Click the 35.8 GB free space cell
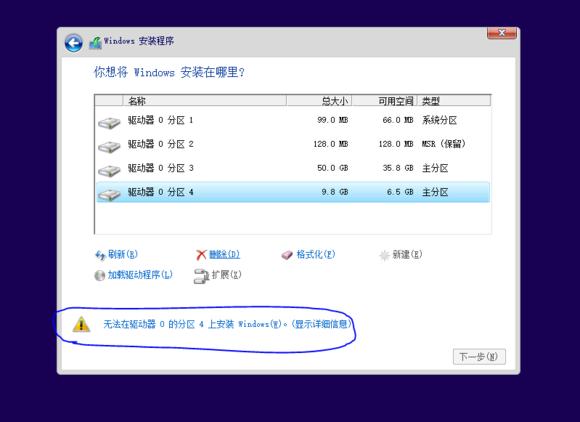Viewport: 580px width, 422px height. tap(398, 168)
